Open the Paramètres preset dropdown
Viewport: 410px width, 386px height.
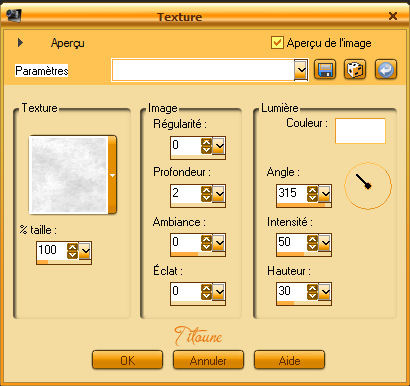point(301,70)
